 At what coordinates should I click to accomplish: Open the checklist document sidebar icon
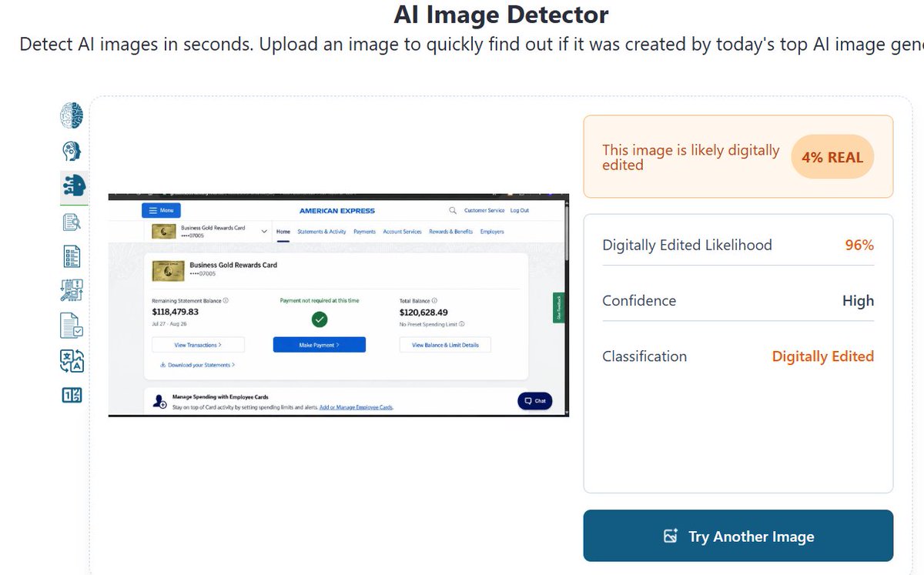[x=72, y=256]
